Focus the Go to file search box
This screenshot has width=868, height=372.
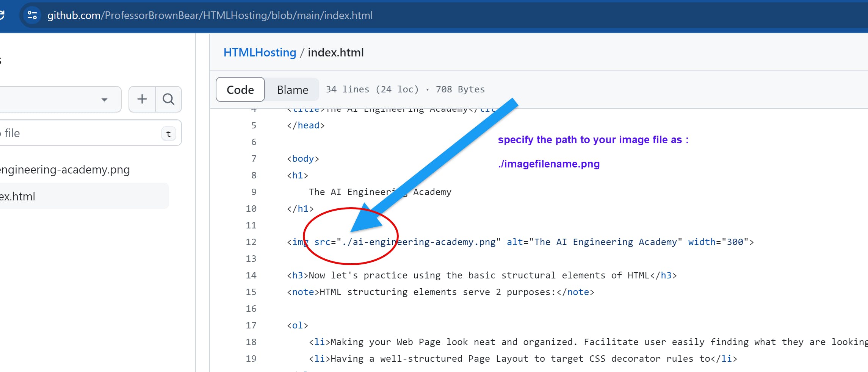(x=76, y=133)
